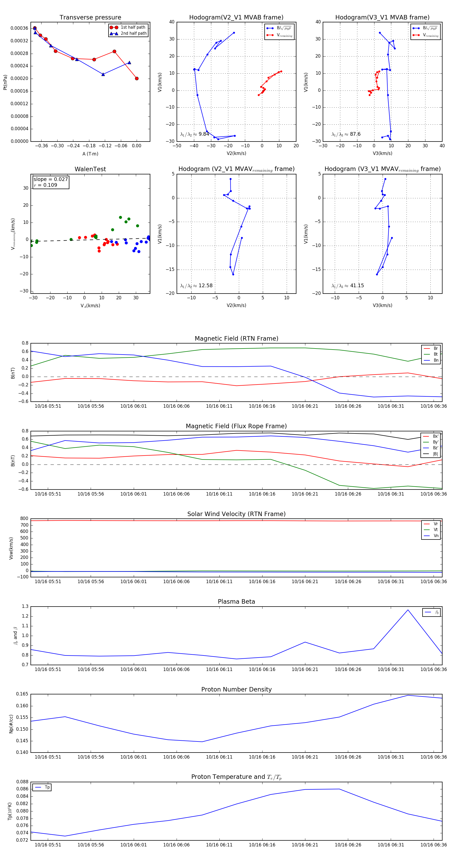Select the 'Vt' legend entry
The image size is (473, 868).
pyautogui.click(x=431, y=530)
